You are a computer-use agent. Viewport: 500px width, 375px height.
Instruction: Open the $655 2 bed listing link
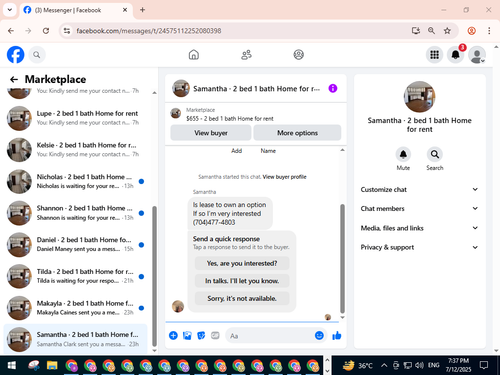230,118
